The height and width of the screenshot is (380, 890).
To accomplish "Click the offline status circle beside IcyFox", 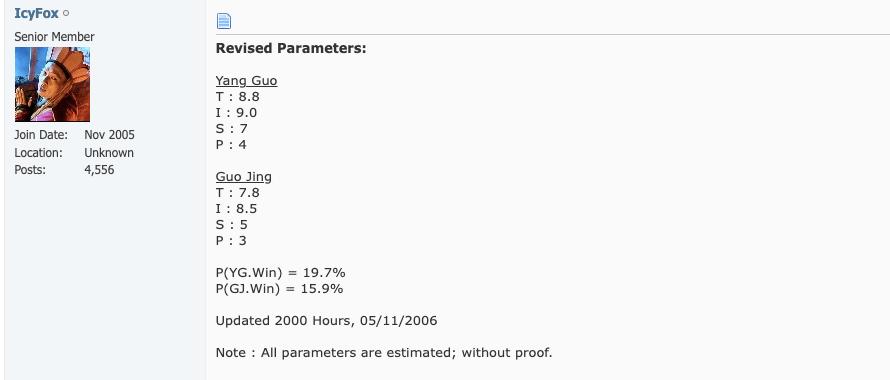I will (66, 14).
